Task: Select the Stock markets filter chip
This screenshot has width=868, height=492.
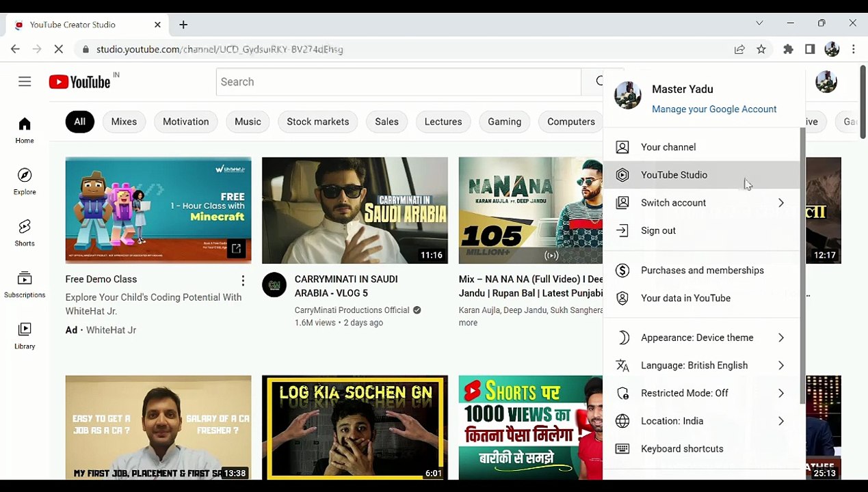Action: coord(318,122)
